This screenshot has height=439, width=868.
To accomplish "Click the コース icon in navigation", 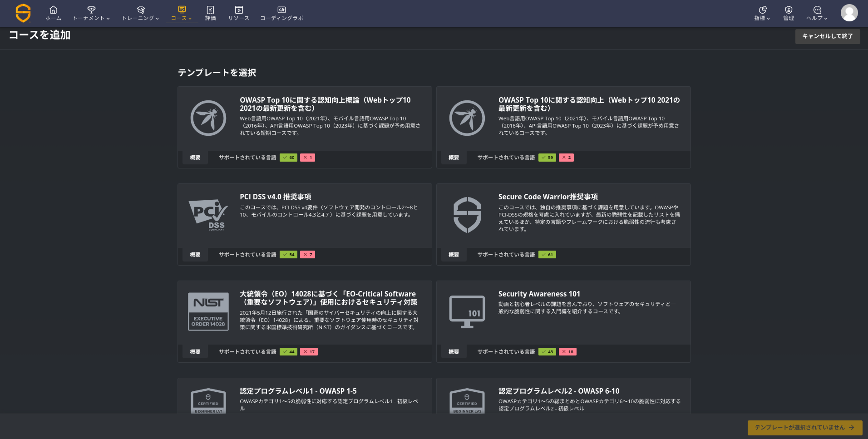I will click(x=182, y=10).
